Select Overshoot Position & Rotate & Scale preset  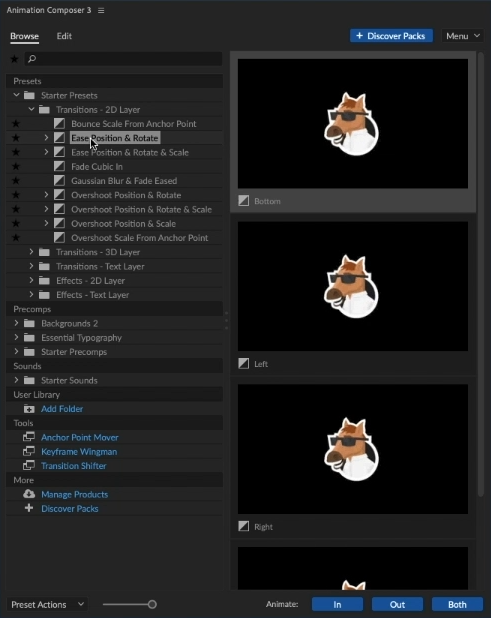click(x=141, y=209)
